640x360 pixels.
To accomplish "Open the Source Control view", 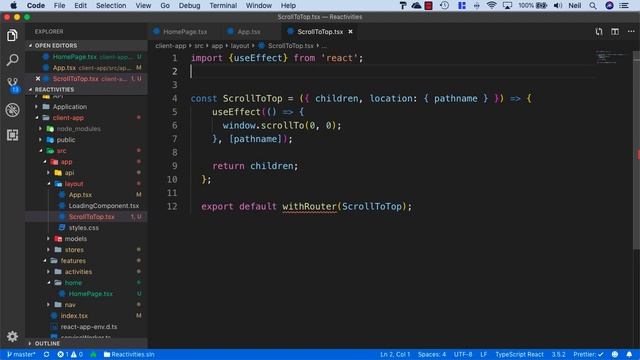I will [x=12, y=85].
